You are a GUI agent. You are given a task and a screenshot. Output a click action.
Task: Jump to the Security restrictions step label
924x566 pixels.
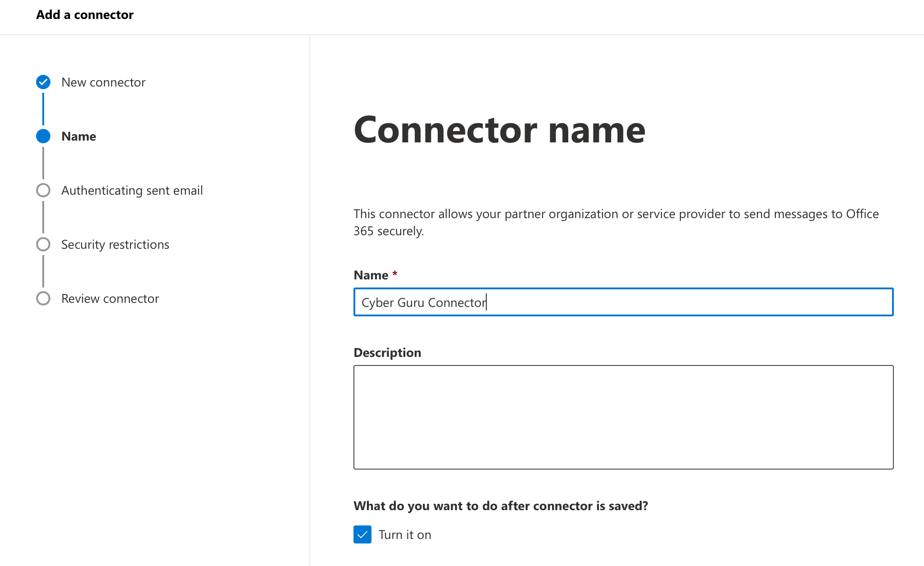[x=115, y=245]
